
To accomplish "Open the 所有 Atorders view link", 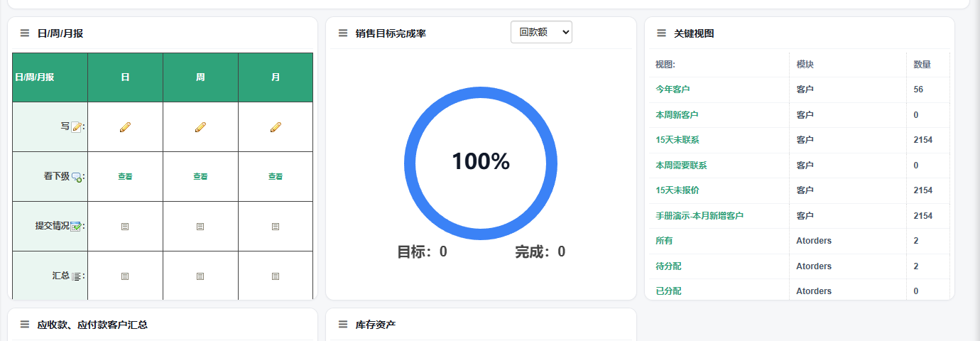I will point(664,241).
